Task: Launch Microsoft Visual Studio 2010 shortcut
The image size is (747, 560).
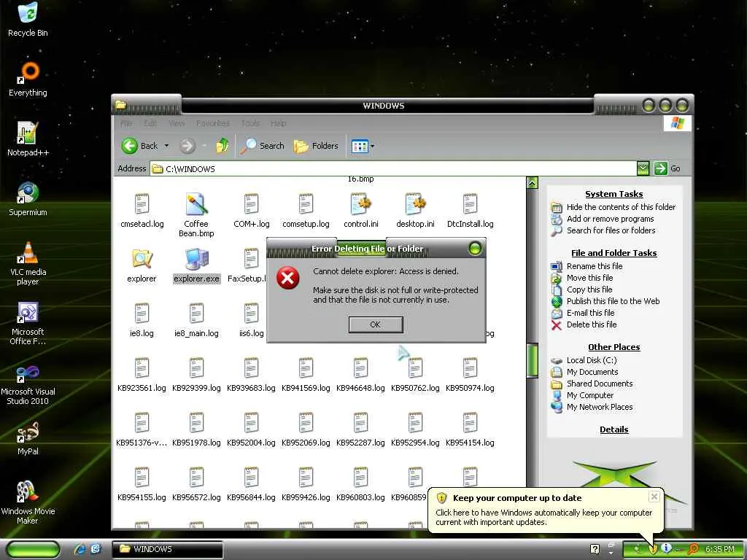Action: pyautogui.click(x=28, y=384)
